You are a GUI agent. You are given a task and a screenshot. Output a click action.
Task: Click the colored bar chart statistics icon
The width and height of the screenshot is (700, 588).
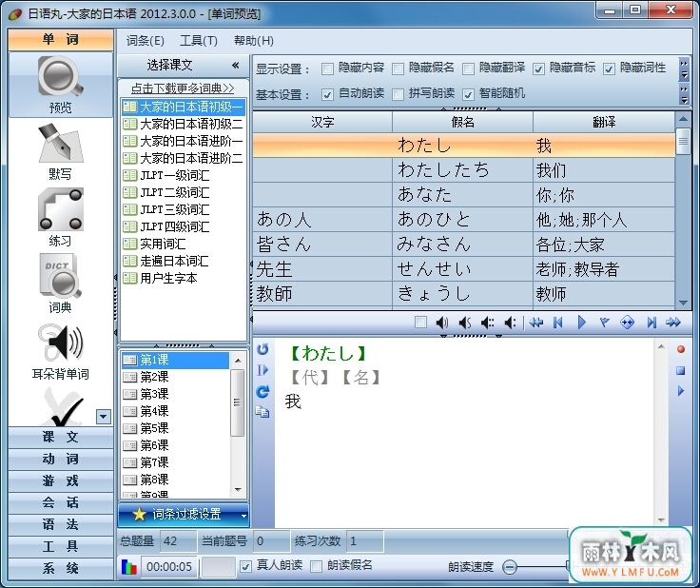tap(129, 567)
